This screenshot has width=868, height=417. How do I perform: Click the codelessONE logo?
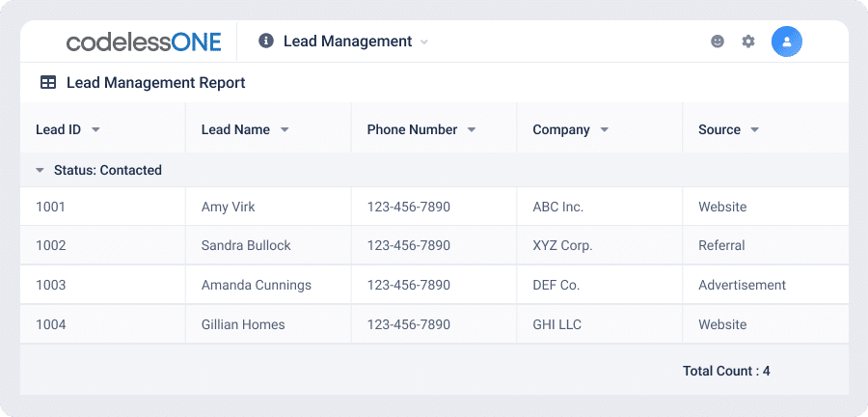(144, 42)
